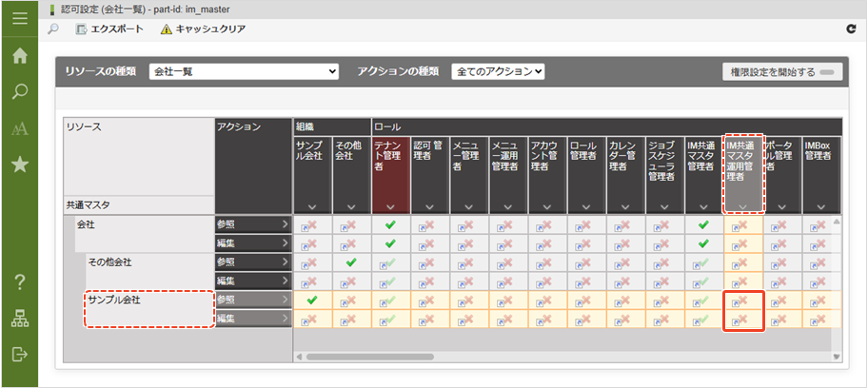
Task: Toggle その他会社 参照 permission for その他会社 column
Action: click(351, 262)
